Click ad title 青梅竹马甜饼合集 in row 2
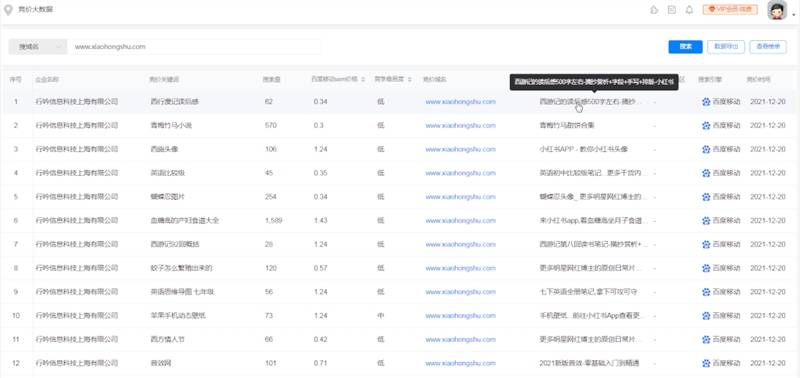 click(x=567, y=125)
